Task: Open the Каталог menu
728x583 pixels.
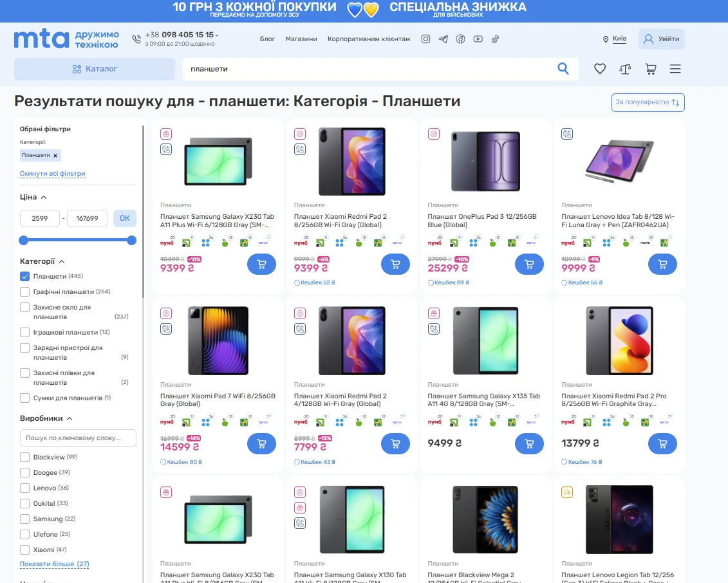Action: click(94, 69)
